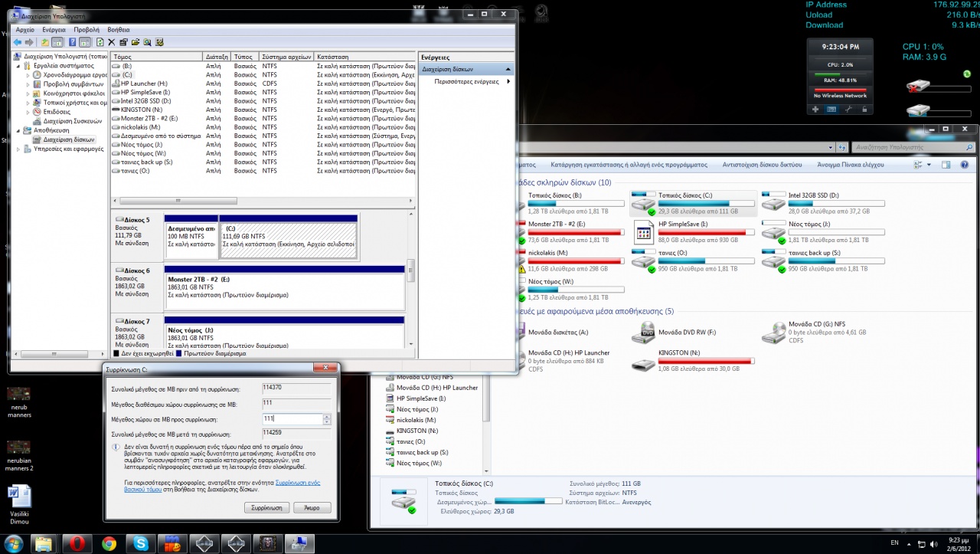Select Διαχείριση δίσκων in the tree
The height and width of the screenshot is (554, 980).
[68, 139]
